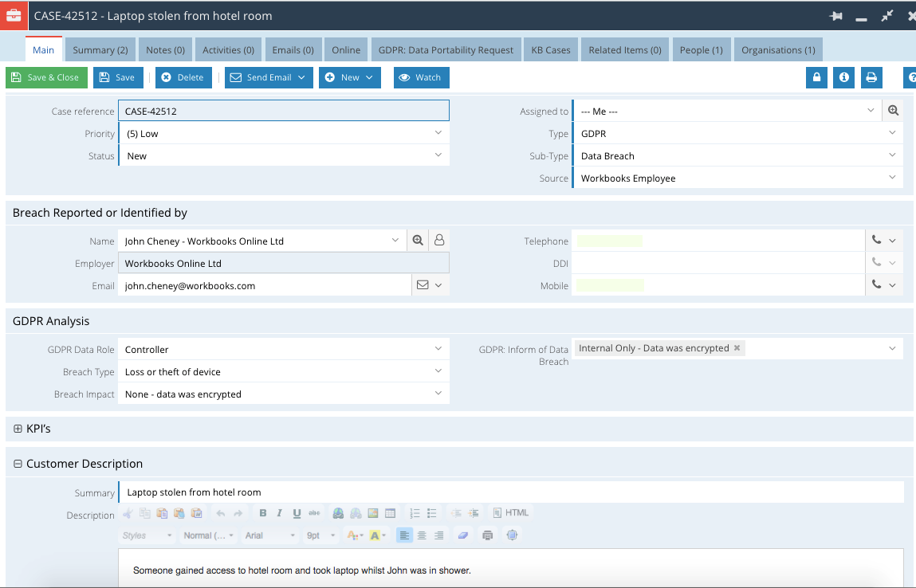Open the Source dropdown showing Workbooks Employee
This screenshot has width=916, height=588.
[x=892, y=178]
